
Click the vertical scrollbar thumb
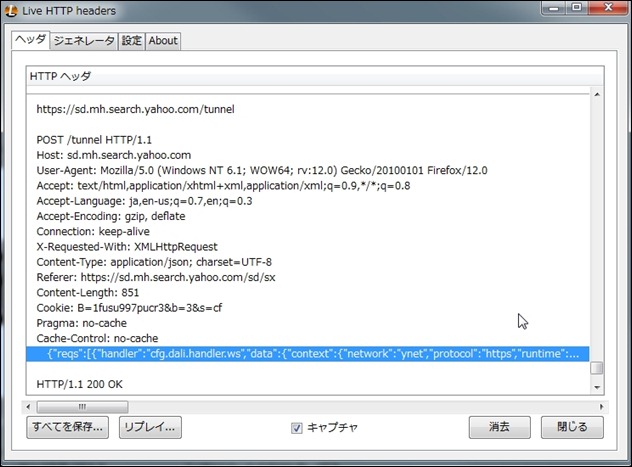[x=597, y=368]
